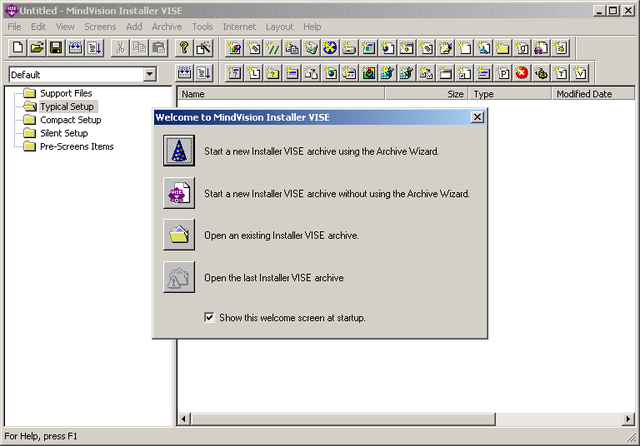Click the blue and yellow circular action icon

point(330,48)
